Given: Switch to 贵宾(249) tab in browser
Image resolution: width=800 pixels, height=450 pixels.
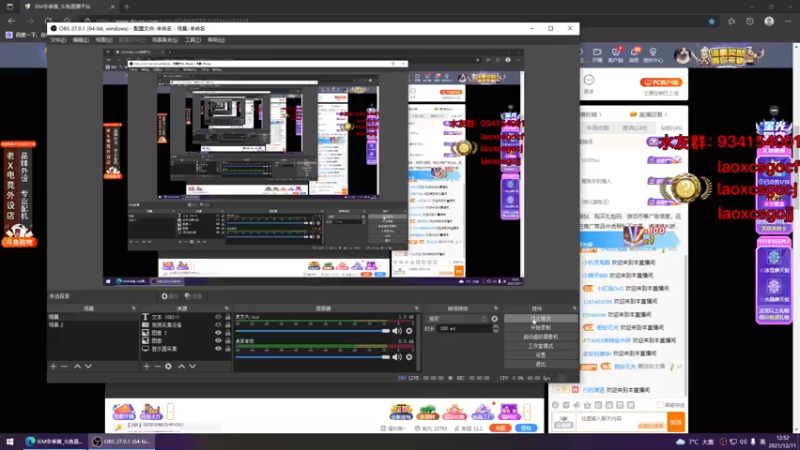Looking at the screenshot, I should [x=635, y=128].
